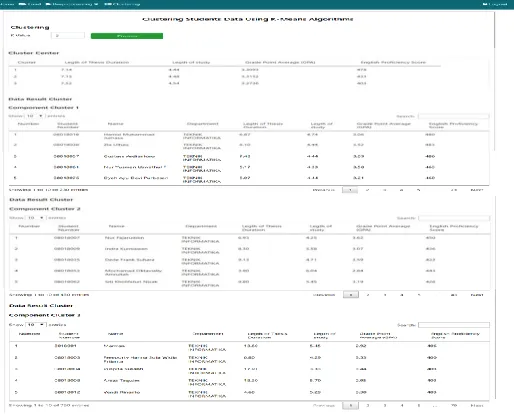Sort Cluster 1 by Length of Thesis Duration
The height and width of the screenshot is (414, 514).
pos(263,125)
